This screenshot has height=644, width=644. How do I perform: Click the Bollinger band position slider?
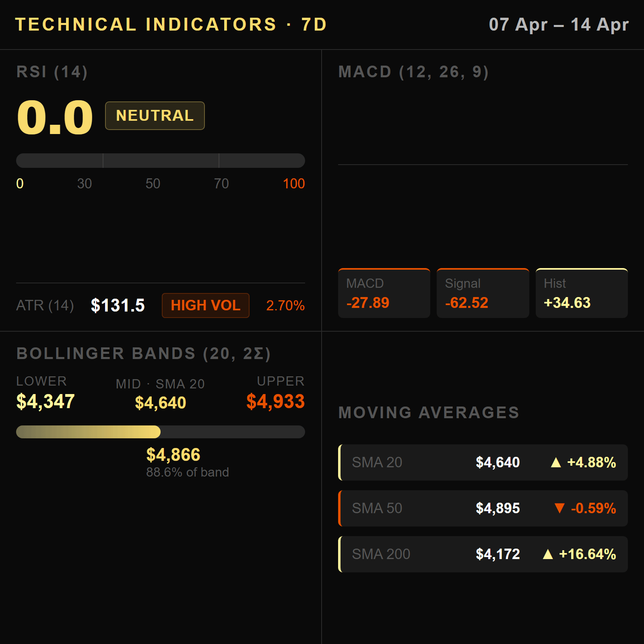[x=161, y=432]
